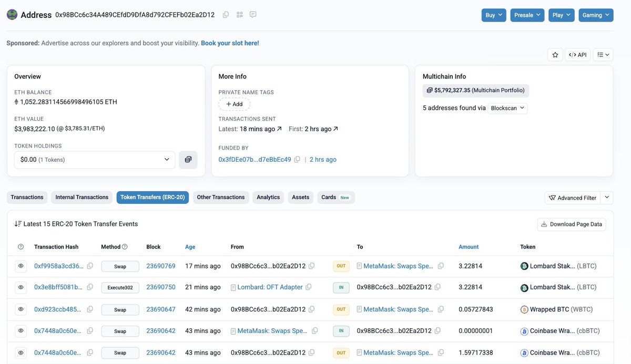Copy the address using the copy icon
Screen dimensions: 631x364
click(x=226, y=15)
